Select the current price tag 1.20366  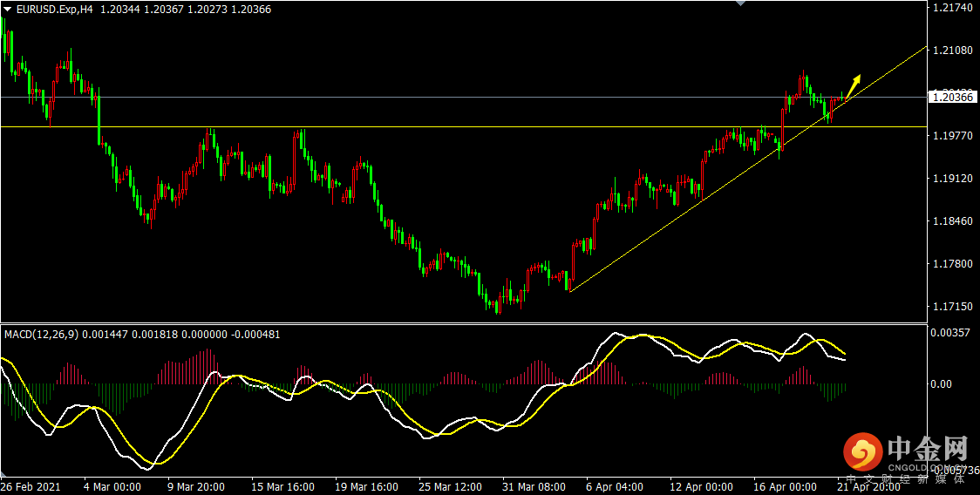[953, 97]
